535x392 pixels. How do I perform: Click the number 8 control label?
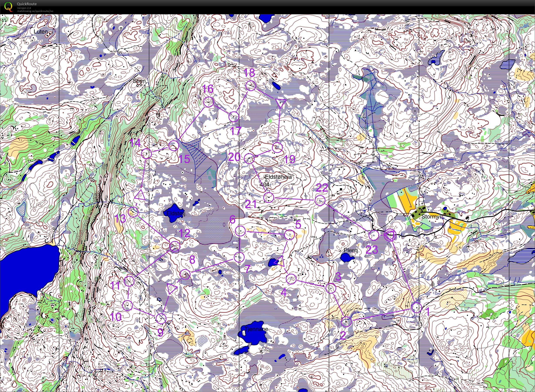pyautogui.click(x=192, y=260)
